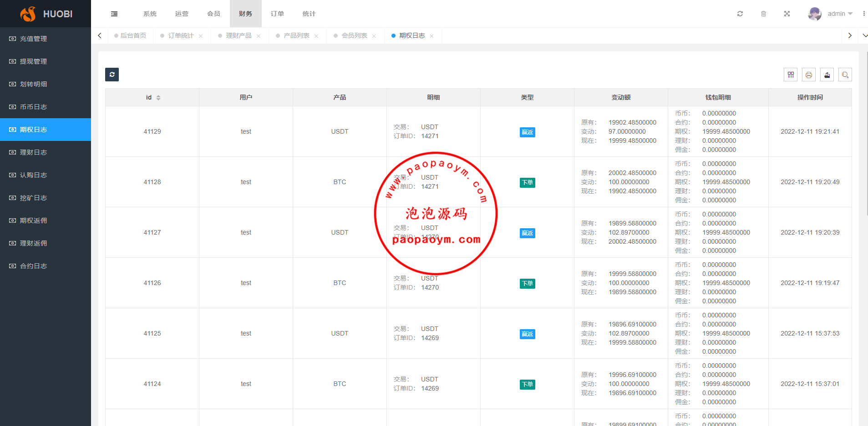Open 认购日志 in the sidebar

(46, 175)
